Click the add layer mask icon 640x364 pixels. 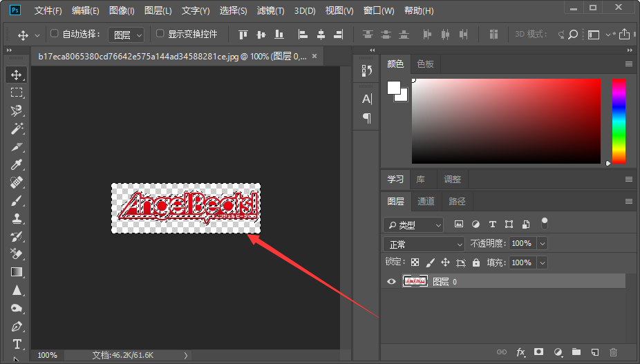(x=539, y=352)
